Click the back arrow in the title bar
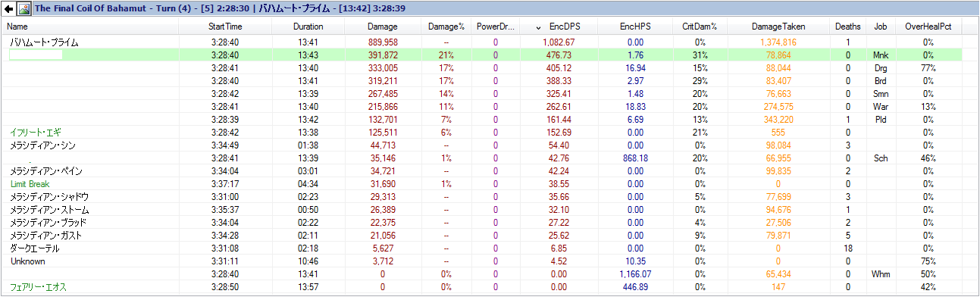 8,9
